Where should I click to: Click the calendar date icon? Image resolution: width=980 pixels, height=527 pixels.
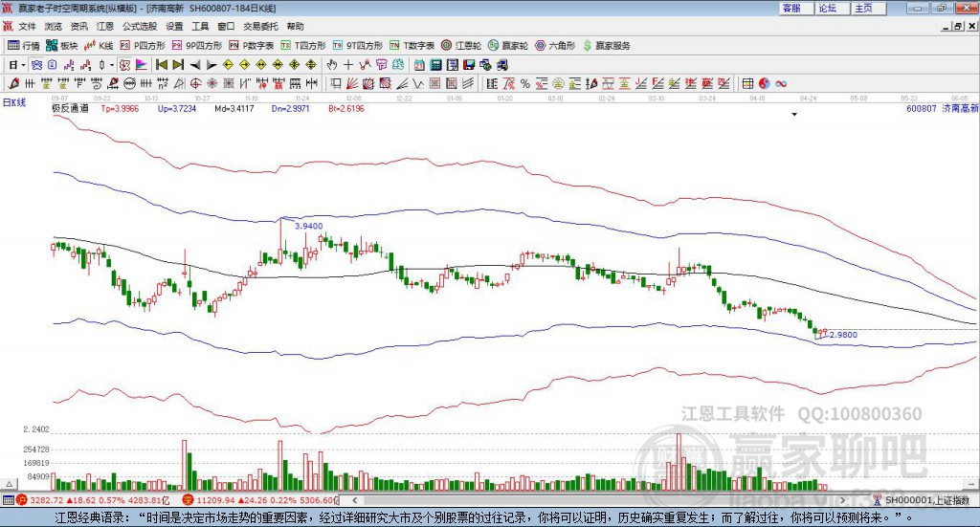point(419,65)
